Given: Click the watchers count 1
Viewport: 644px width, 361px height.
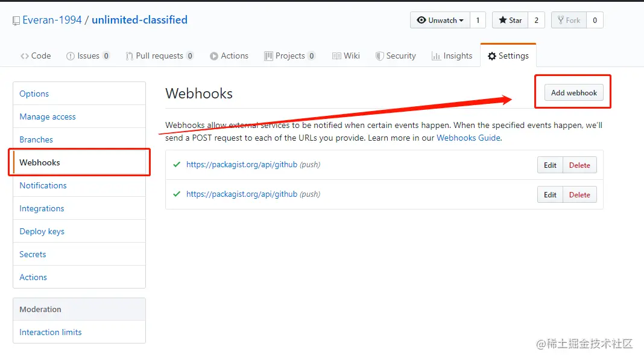Looking at the screenshot, I should 478,20.
